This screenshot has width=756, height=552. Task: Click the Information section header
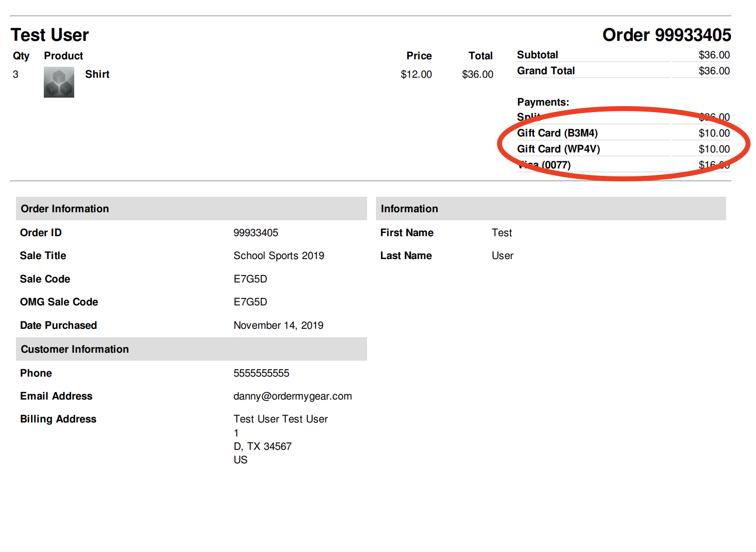click(x=551, y=209)
